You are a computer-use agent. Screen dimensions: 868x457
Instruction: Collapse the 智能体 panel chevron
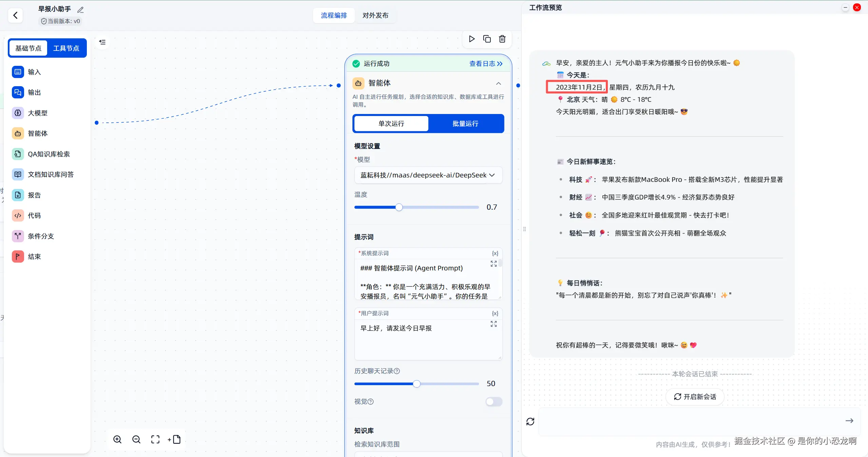coord(498,83)
